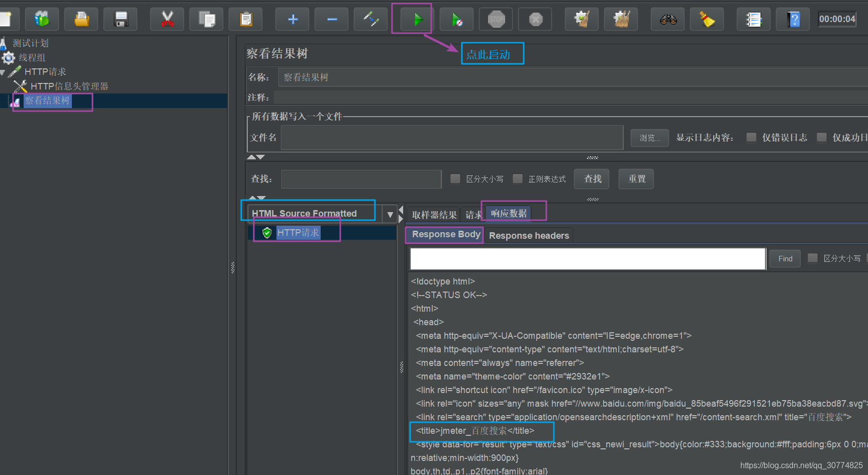
Task: Open the Function Helper list icon
Action: 753,20
